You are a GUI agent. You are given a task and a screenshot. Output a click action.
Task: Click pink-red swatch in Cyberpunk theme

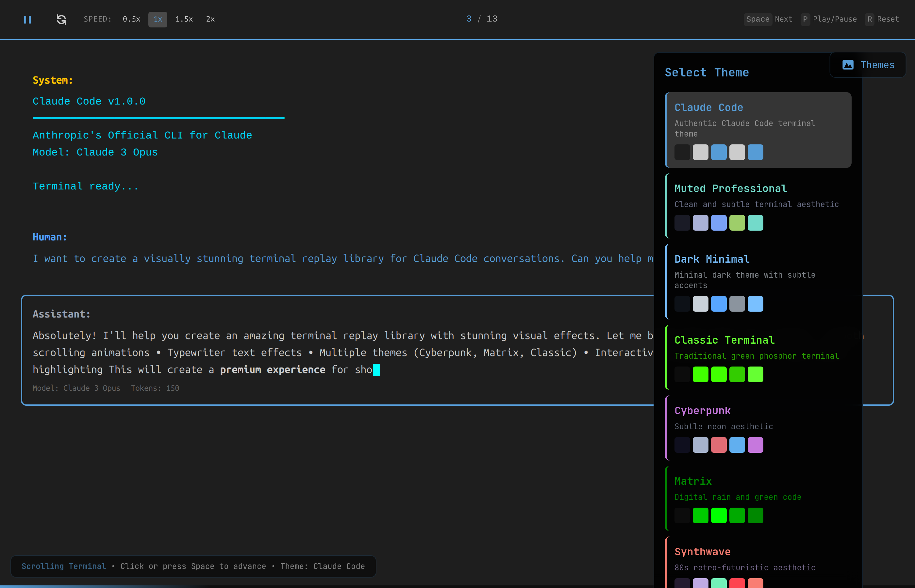719,445
